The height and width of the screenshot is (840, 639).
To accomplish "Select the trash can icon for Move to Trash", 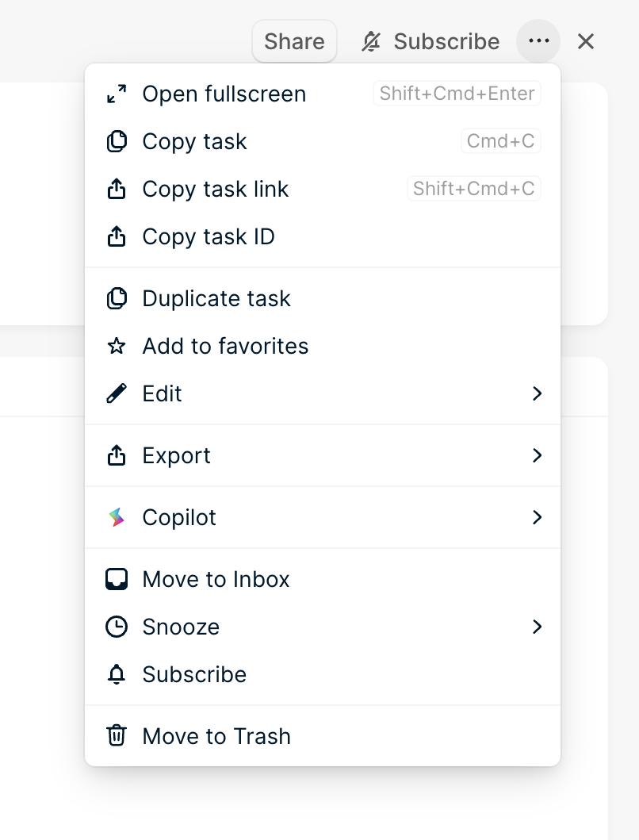I will (x=117, y=736).
